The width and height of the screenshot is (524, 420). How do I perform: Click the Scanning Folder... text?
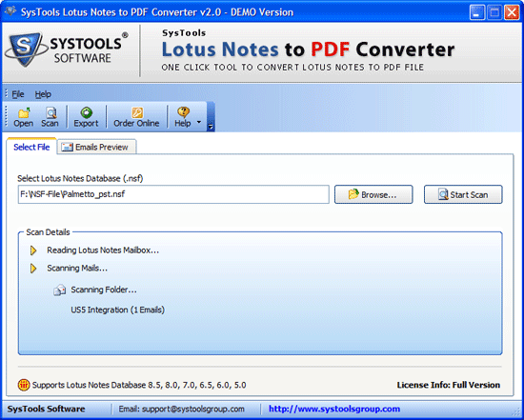tap(104, 290)
